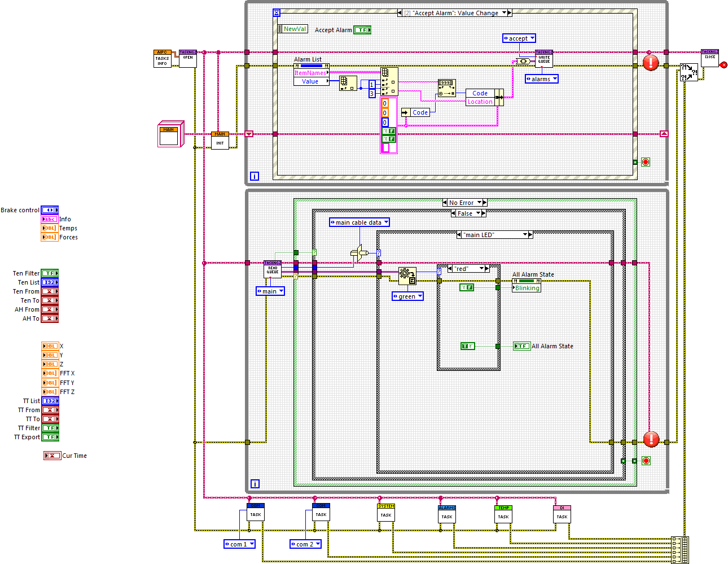
Task: Click the Location element in the bundle node
Action: point(480,102)
